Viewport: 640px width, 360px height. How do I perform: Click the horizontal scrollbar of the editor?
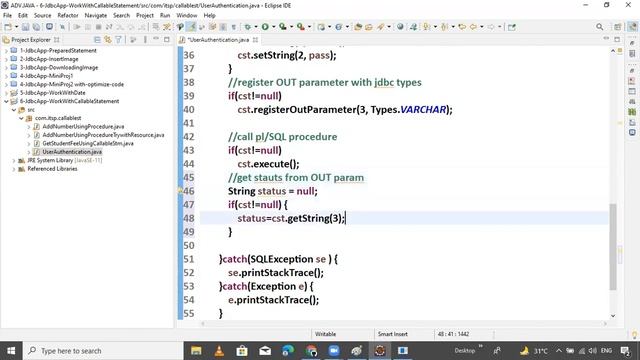tap(404, 324)
